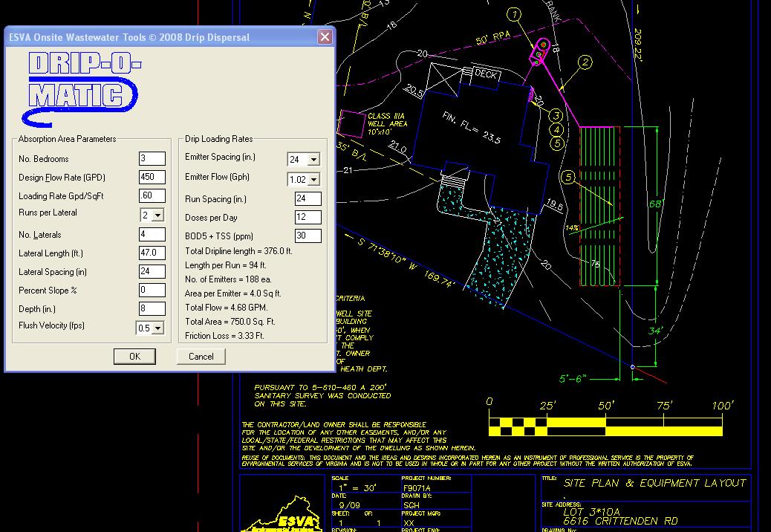Click the yellow and black scale bar
This screenshot has width=771, height=532.
(x=605, y=426)
